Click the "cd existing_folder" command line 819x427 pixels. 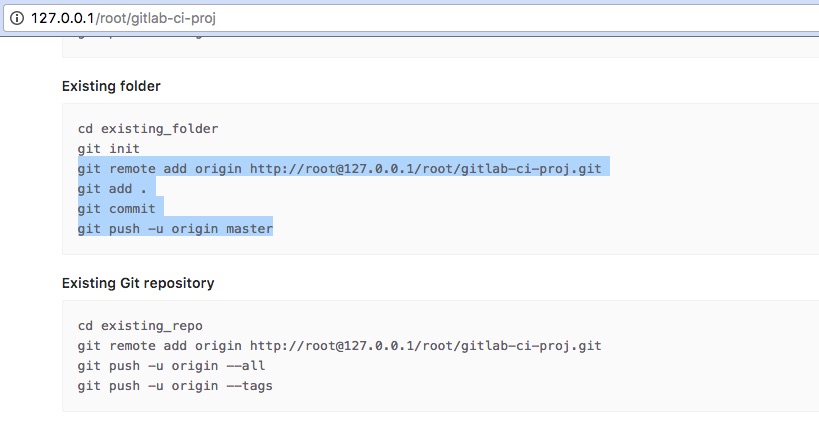(148, 129)
